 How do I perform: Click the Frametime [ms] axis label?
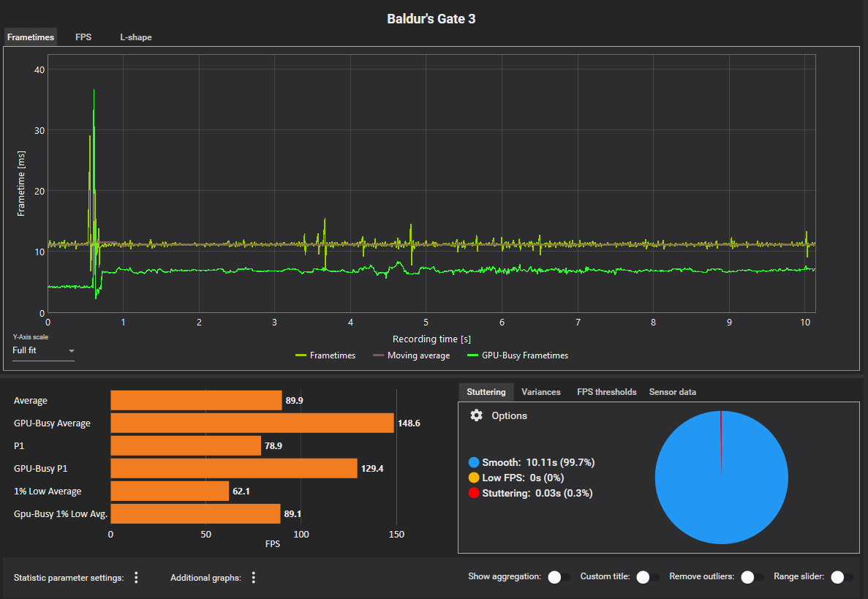pyautogui.click(x=21, y=184)
